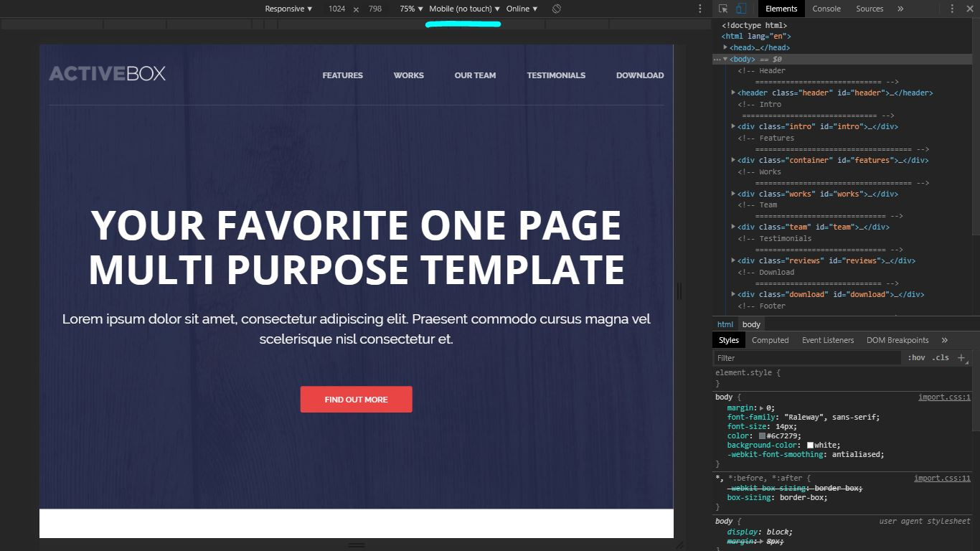Open the import.css:1 source link
The height and width of the screenshot is (551, 980).
tap(944, 397)
